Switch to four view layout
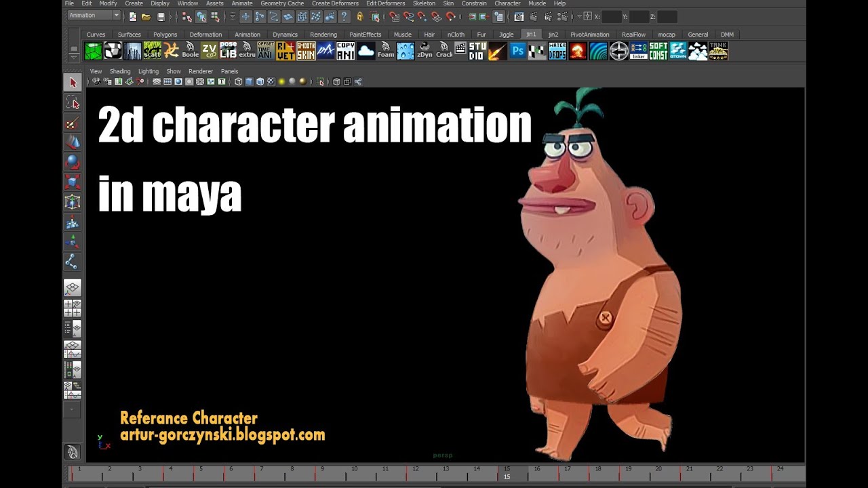The image size is (868, 488). (x=73, y=308)
